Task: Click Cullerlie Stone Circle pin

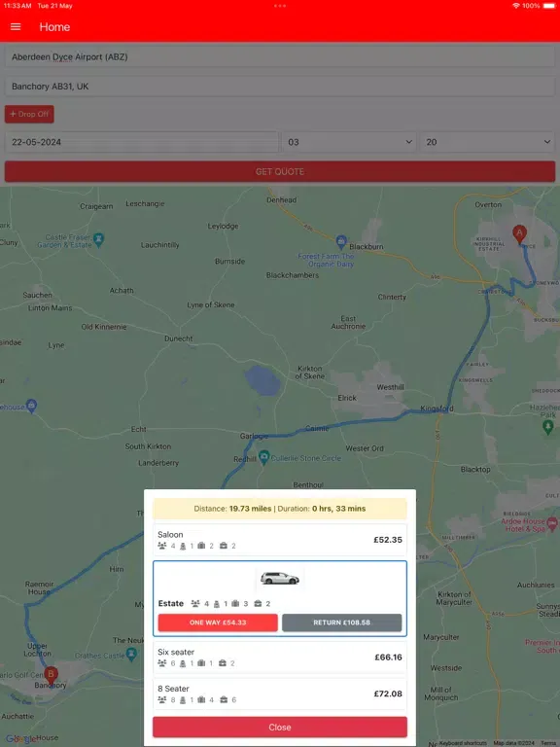Action: tap(263, 457)
